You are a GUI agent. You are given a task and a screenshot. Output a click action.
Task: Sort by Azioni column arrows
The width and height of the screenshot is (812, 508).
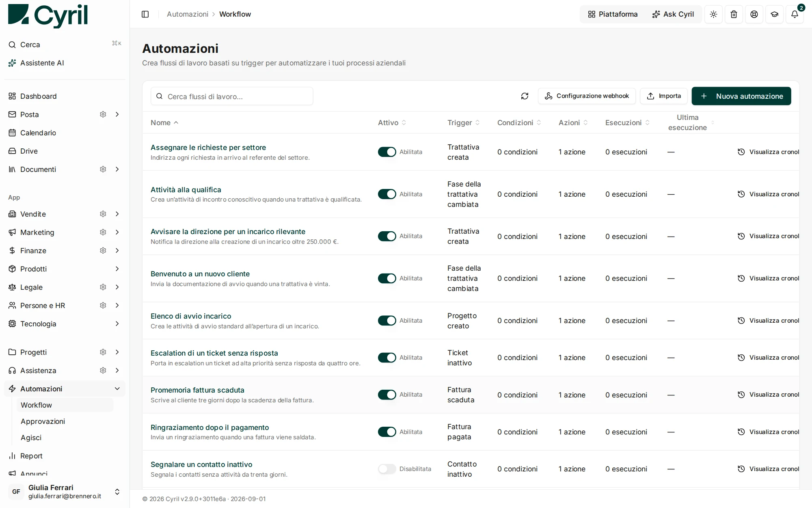tap(585, 122)
